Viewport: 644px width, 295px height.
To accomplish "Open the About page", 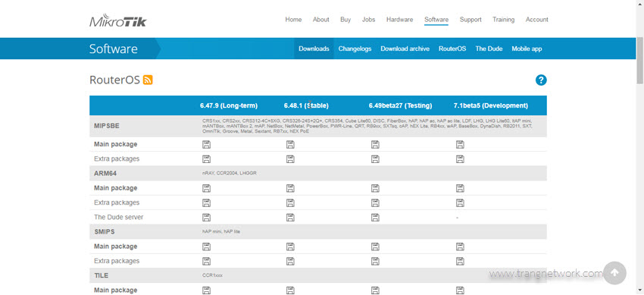I will 320,19.
